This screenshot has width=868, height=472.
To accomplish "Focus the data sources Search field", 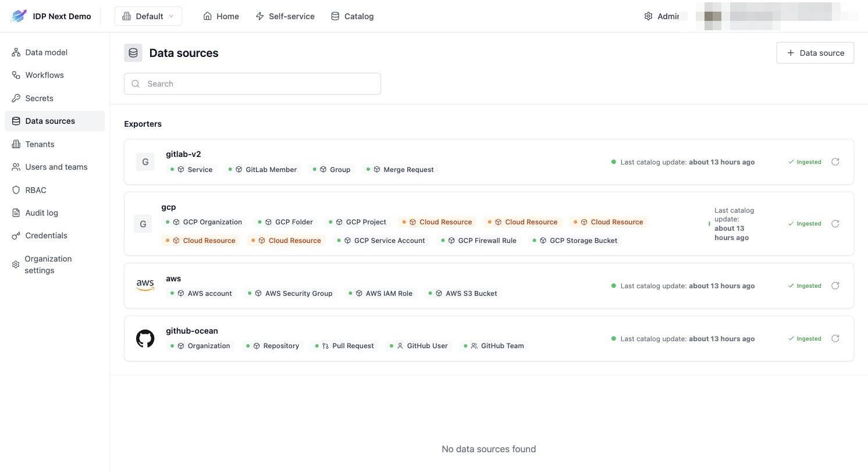I will click(252, 84).
